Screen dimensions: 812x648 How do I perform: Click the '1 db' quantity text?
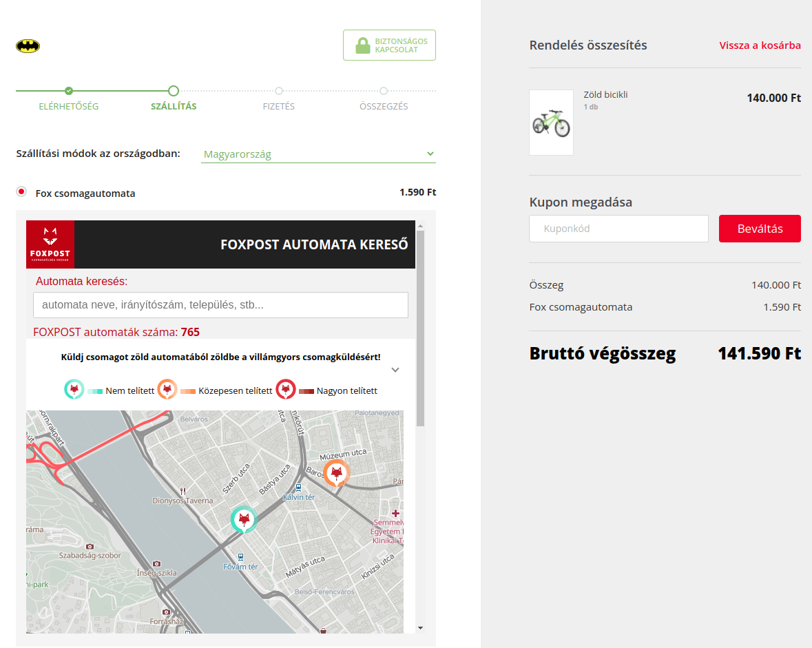(x=591, y=107)
